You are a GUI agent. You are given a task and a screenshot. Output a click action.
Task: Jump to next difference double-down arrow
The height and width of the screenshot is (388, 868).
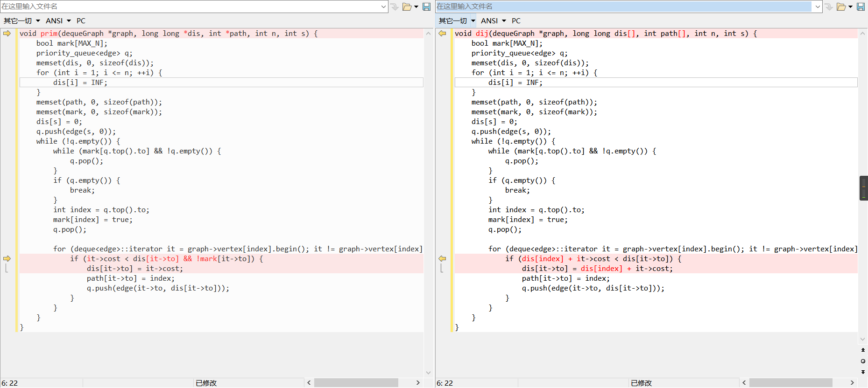click(863, 372)
